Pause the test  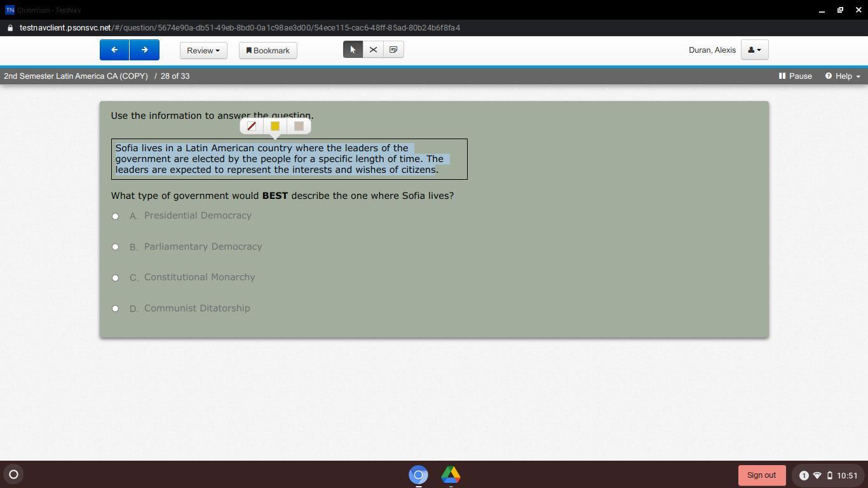[x=796, y=76]
